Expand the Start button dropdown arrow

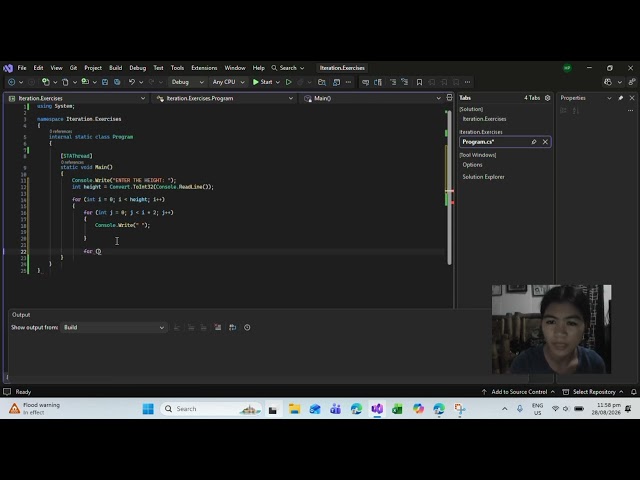[x=278, y=82]
